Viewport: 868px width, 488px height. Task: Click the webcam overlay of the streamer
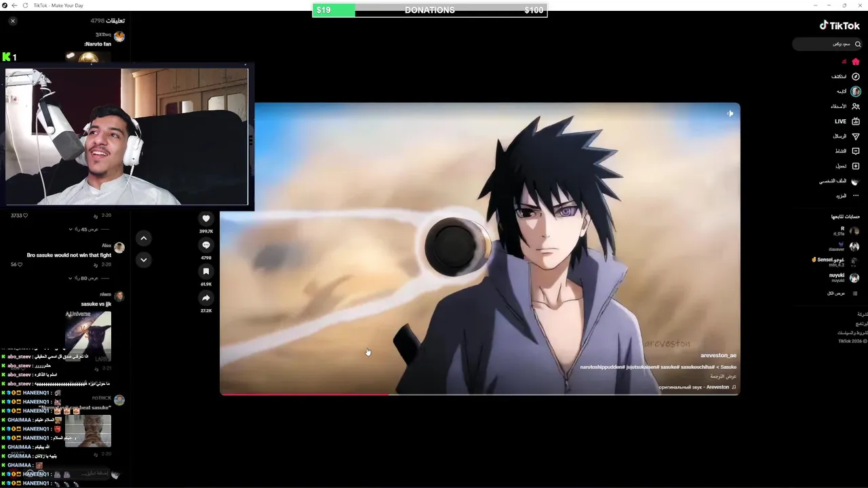click(127, 136)
